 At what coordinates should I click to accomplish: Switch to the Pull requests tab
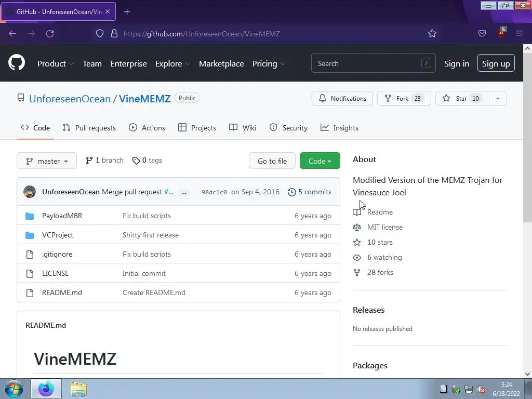tap(89, 128)
